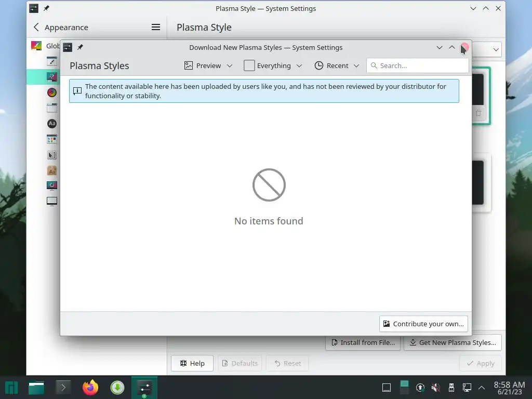The height and width of the screenshot is (399, 532).
Task: Launch the file manager from the taskbar
Action: click(36, 388)
